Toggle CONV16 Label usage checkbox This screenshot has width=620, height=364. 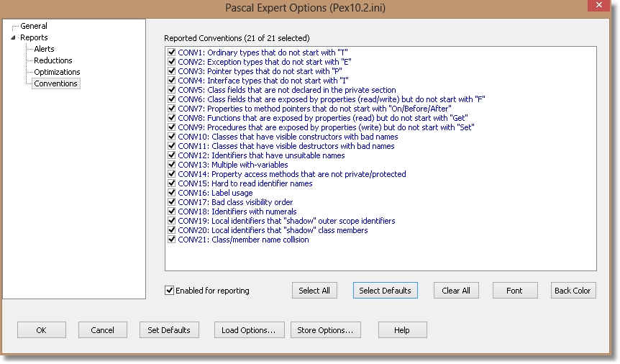tap(172, 193)
